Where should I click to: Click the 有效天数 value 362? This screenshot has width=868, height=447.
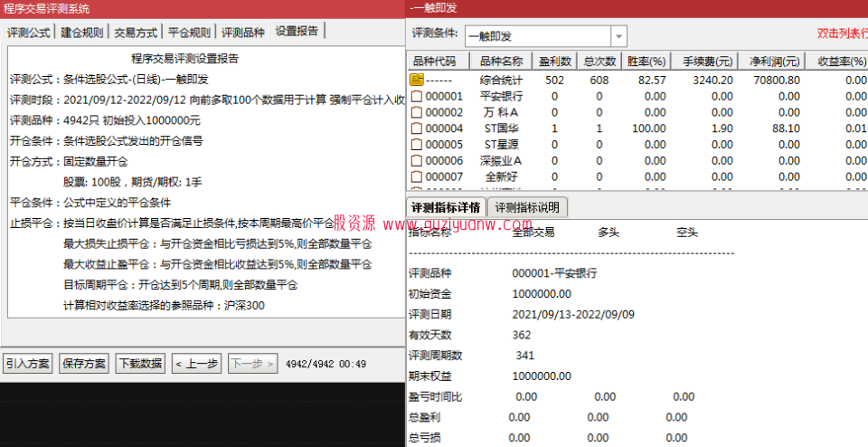click(522, 335)
